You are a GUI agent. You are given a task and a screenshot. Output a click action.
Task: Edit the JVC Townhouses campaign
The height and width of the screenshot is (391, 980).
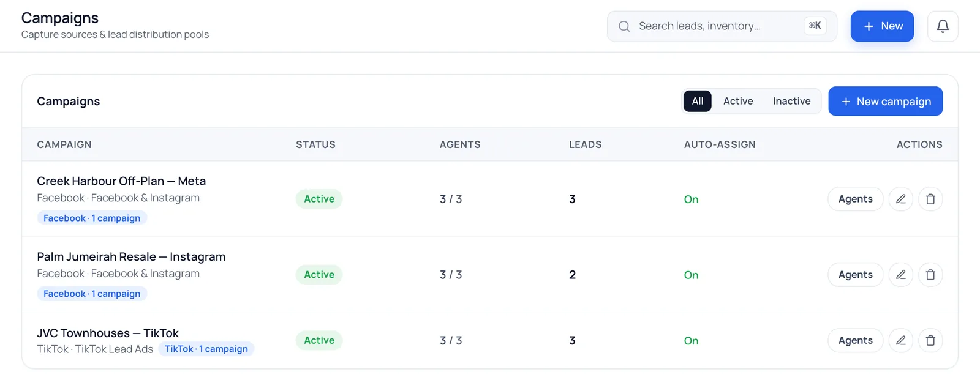coord(901,340)
